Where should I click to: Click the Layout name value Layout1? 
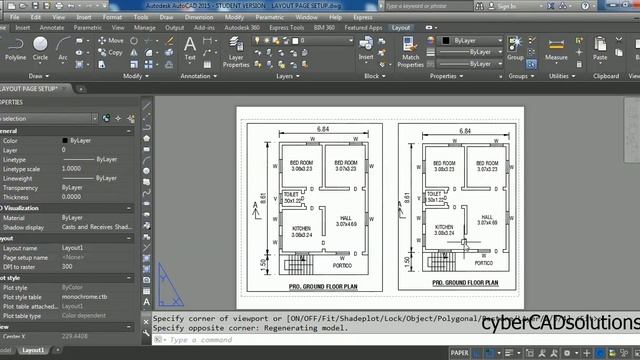(x=72, y=248)
